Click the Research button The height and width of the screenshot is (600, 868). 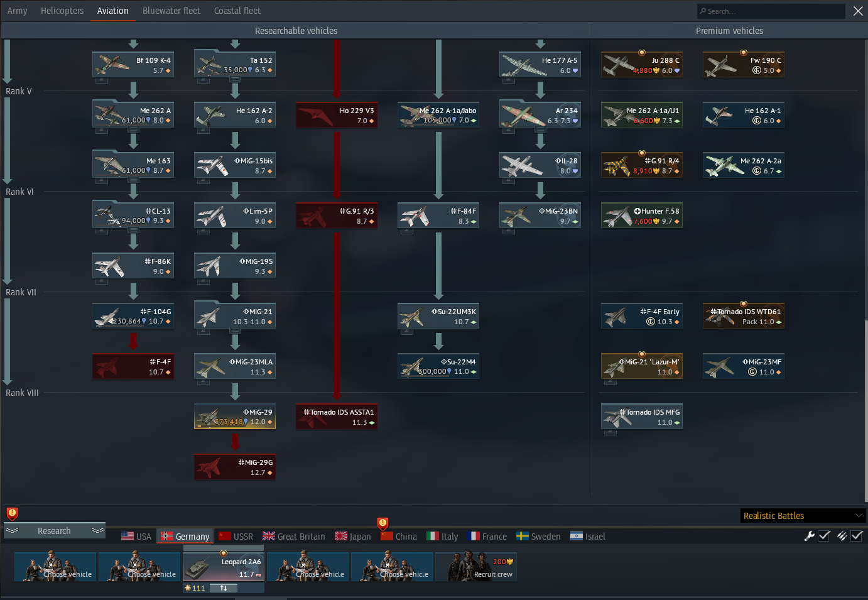click(x=55, y=531)
